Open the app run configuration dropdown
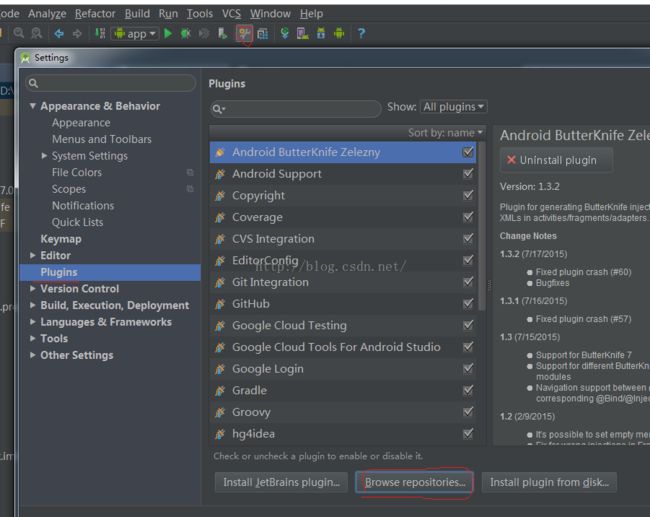Image resolution: width=650 pixels, height=517 pixels. click(135, 33)
